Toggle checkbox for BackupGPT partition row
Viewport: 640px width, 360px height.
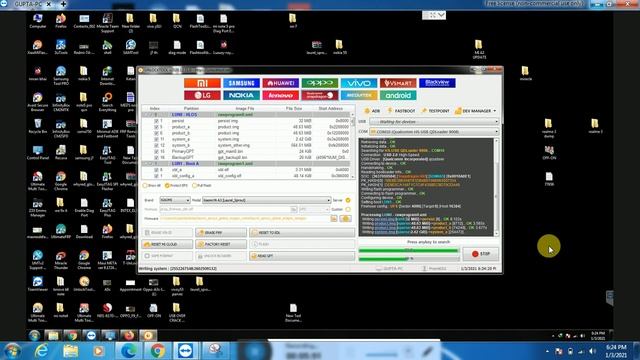coord(156,158)
